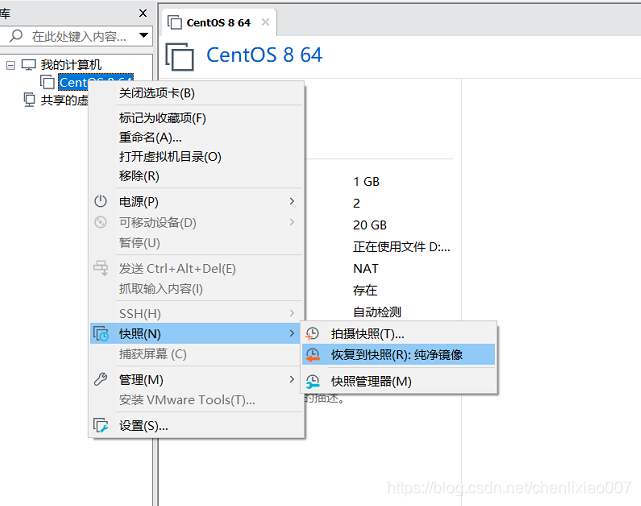This screenshot has height=506, width=641.
Task: Click the power icon next to 电源(P)
Action: point(101,201)
